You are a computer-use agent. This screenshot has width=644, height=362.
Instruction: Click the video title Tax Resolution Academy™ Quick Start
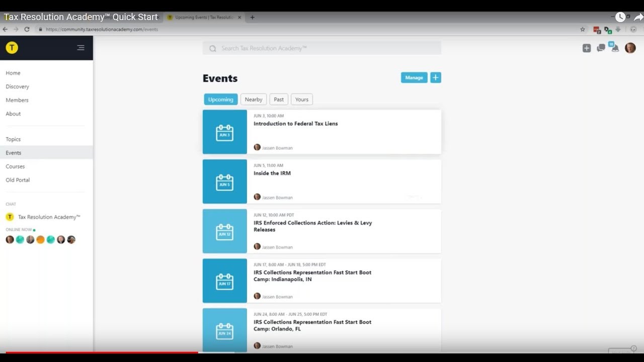pos(81,17)
